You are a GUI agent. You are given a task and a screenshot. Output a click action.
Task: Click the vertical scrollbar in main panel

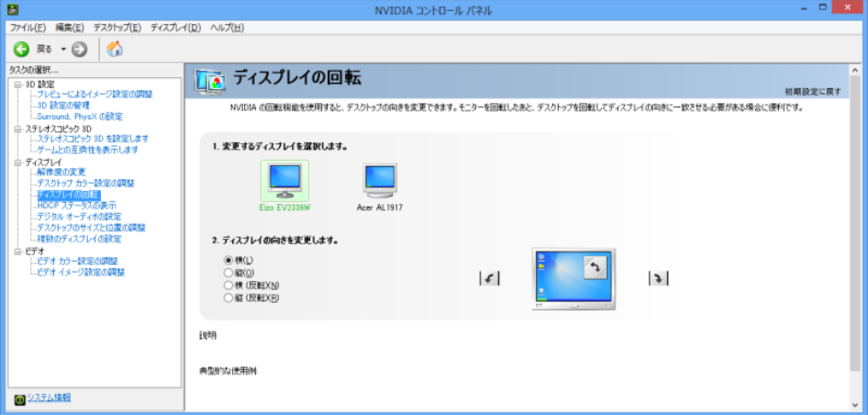(x=855, y=230)
